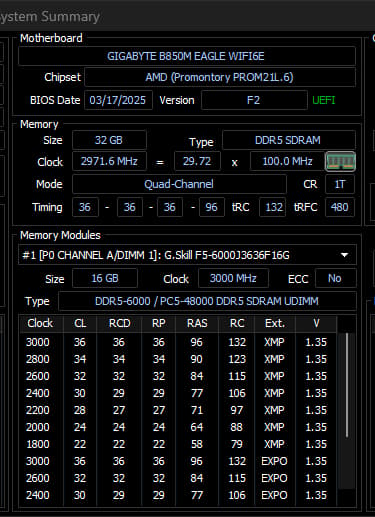
Task: Click the clock multiplier value 29.72
Action: (197, 161)
